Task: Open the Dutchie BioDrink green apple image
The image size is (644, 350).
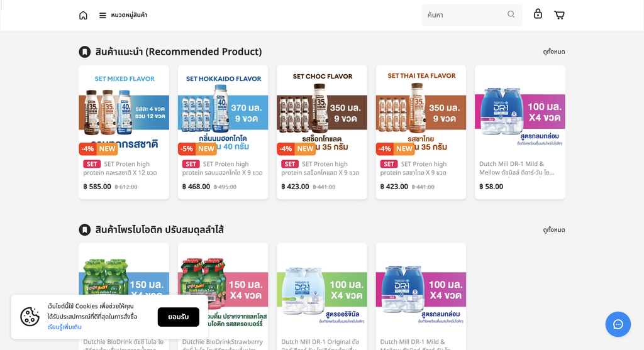Action: pyautogui.click(x=124, y=269)
